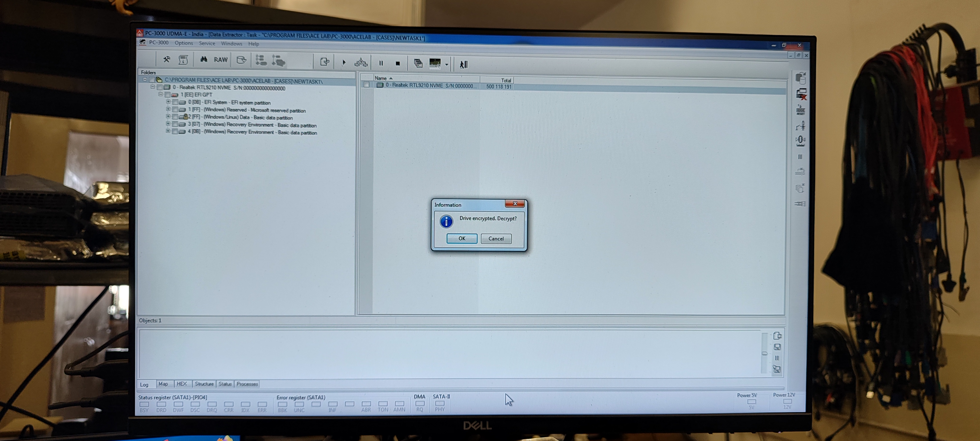Tick the 3 [07] Recovery Environment checkbox
Image resolution: width=980 pixels, height=441 pixels.
pos(175,124)
